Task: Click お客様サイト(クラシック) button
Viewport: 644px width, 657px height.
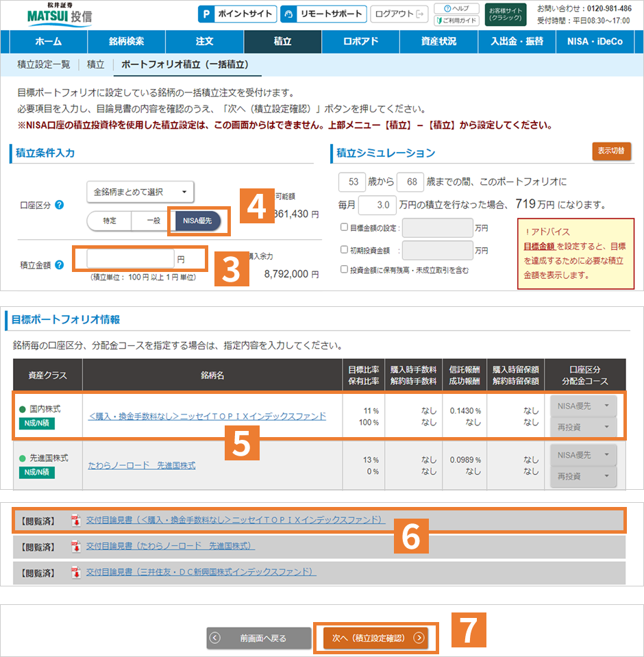Action: click(x=506, y=14)
